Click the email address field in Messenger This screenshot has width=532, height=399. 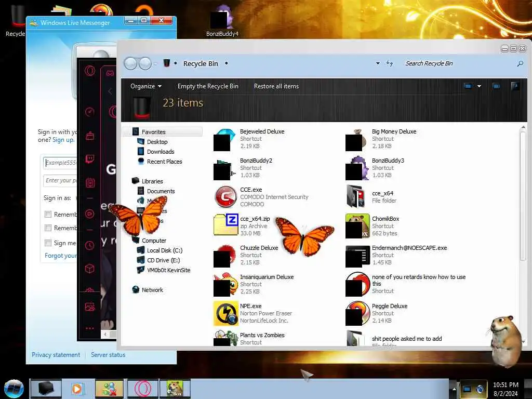coord(60,163)
